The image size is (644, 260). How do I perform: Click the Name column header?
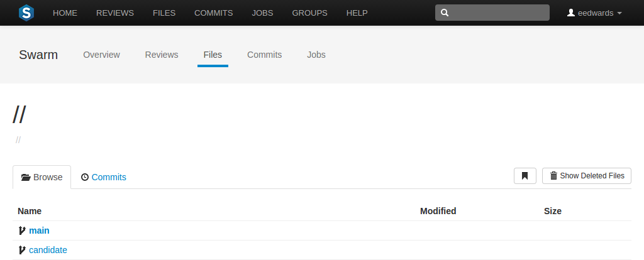pyautogui.click(x=30, y=211)
